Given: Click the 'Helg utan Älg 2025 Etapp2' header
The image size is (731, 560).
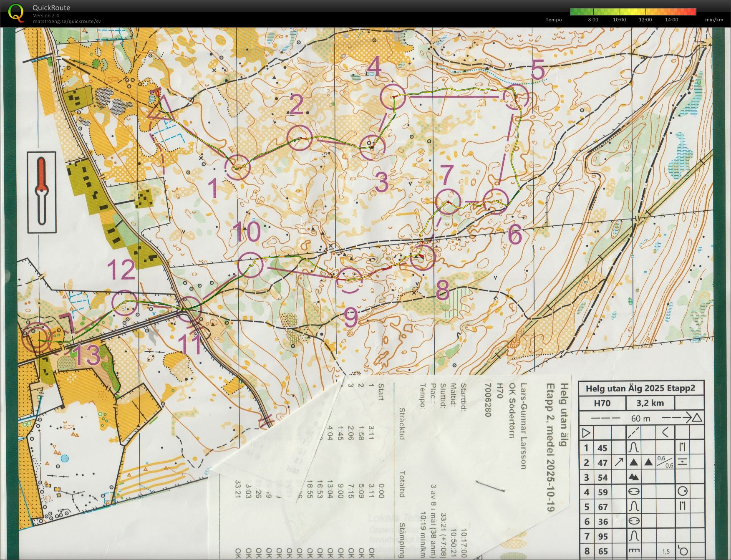Looking at the screenshot, I should tap(640, 388).
